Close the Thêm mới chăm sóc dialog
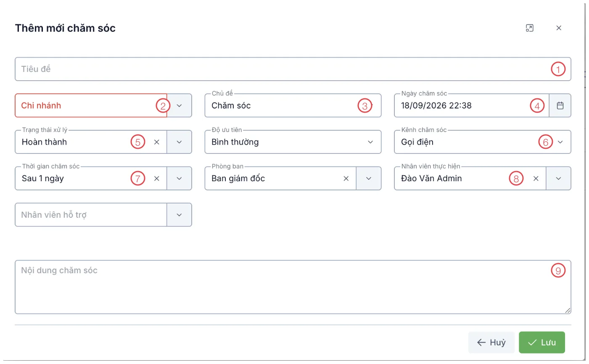589x364 pixels. tap(559, 28)
